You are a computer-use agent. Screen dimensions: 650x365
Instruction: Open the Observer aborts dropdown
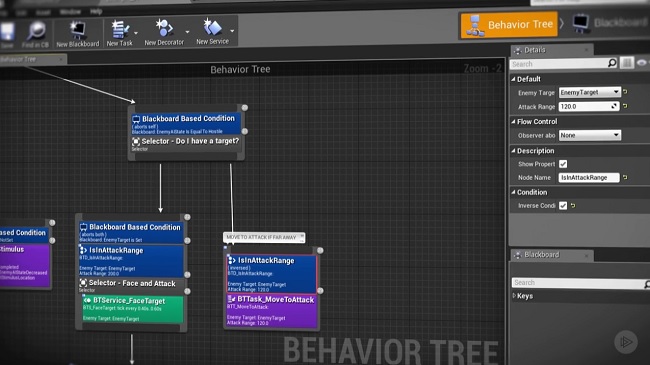pos(589,135)
